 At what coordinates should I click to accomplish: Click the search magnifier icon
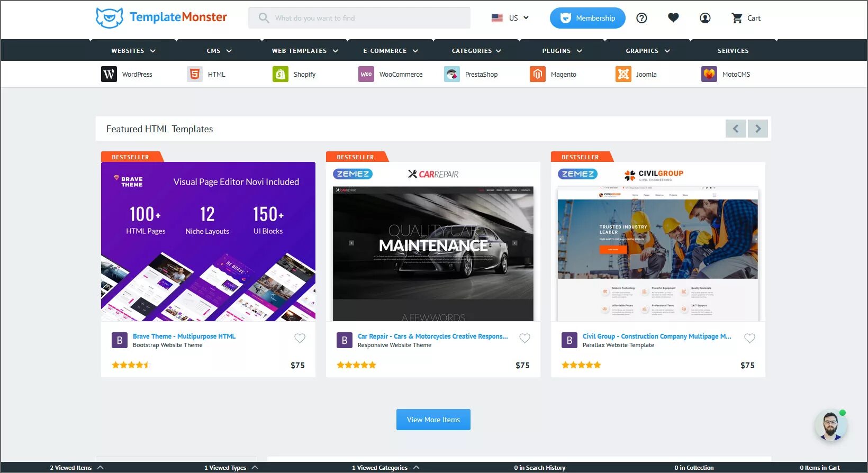[x=264, y=18]
